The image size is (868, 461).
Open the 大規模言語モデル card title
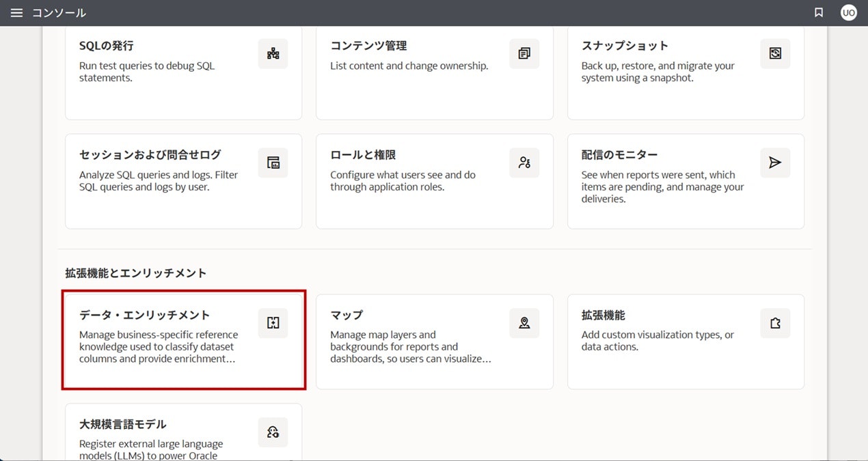(x=122, y=424)
